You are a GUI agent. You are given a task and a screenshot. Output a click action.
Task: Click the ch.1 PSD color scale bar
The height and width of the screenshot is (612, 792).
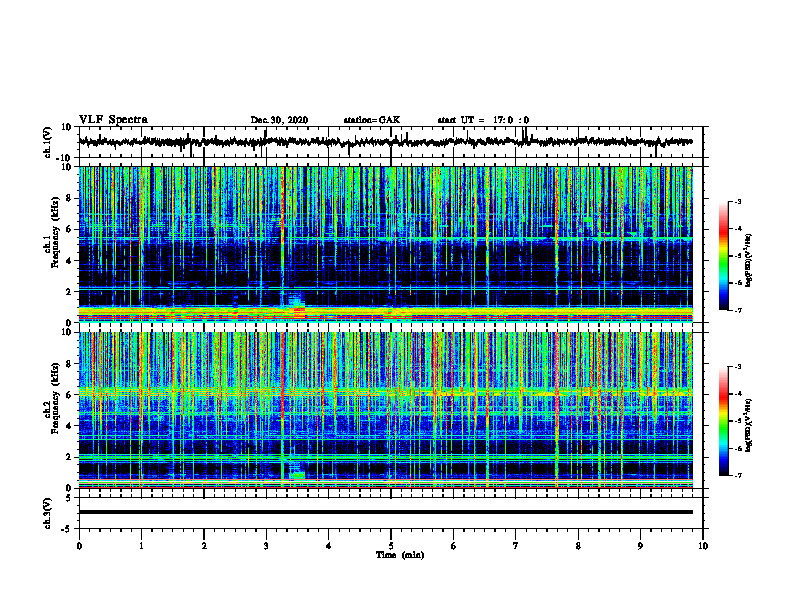[723, 256]
